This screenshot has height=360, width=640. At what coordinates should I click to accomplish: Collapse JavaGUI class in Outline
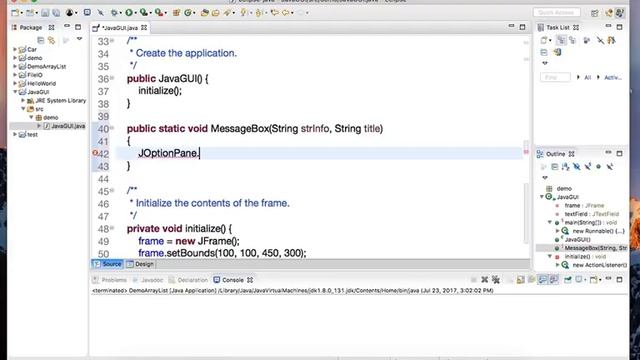[542, 197]
